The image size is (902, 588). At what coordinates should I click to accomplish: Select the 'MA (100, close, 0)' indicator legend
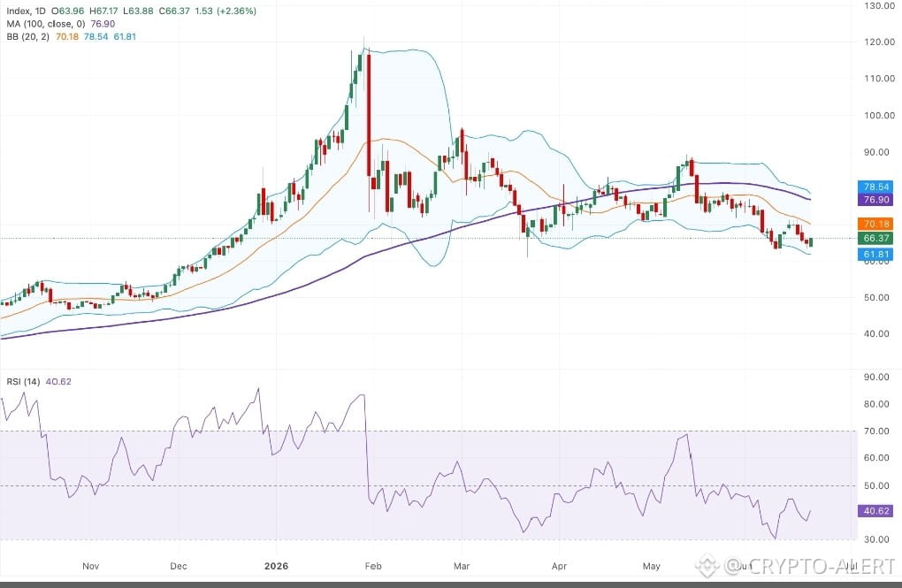tap(46, 24)
